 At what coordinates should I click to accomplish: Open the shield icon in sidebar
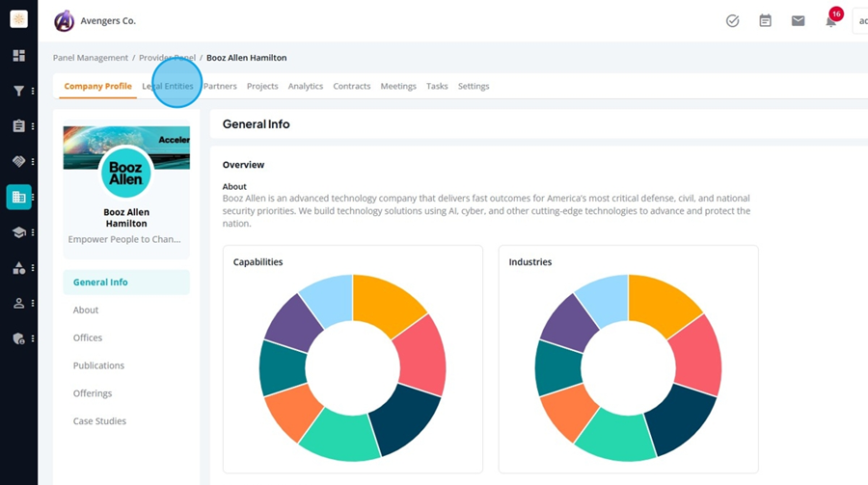19,338
